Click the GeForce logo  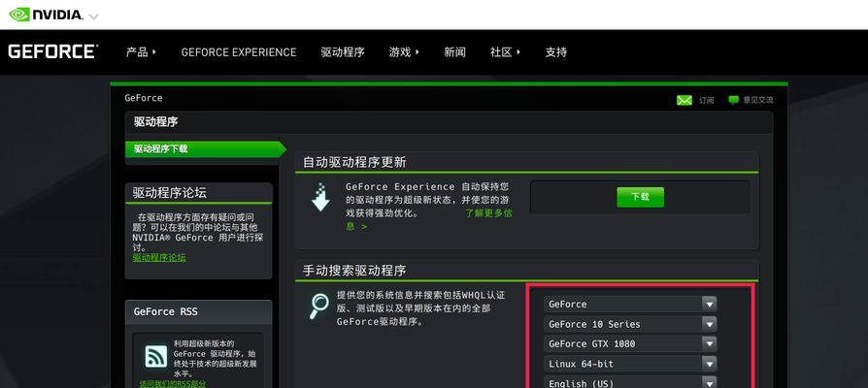[52, 52]
